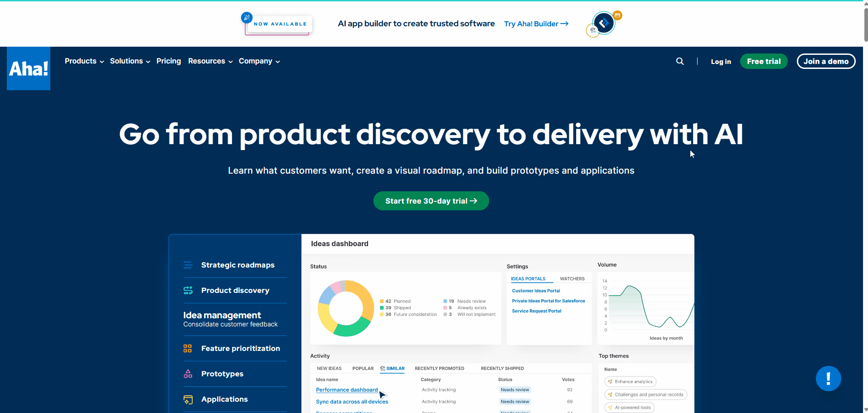This screenshot has width=868, height=413.
Task: Click the Will not implement legend entry
Action: pyautogui.click(x=470, y=315)
